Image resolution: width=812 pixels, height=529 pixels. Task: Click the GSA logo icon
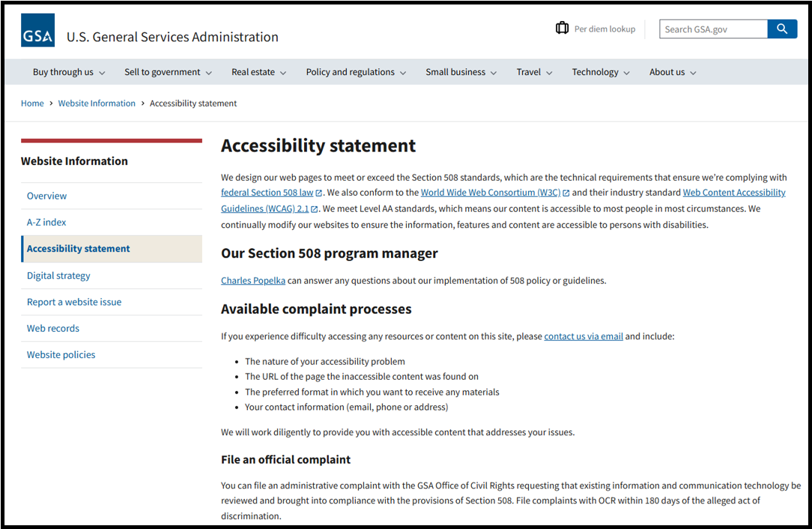(37, 30)
